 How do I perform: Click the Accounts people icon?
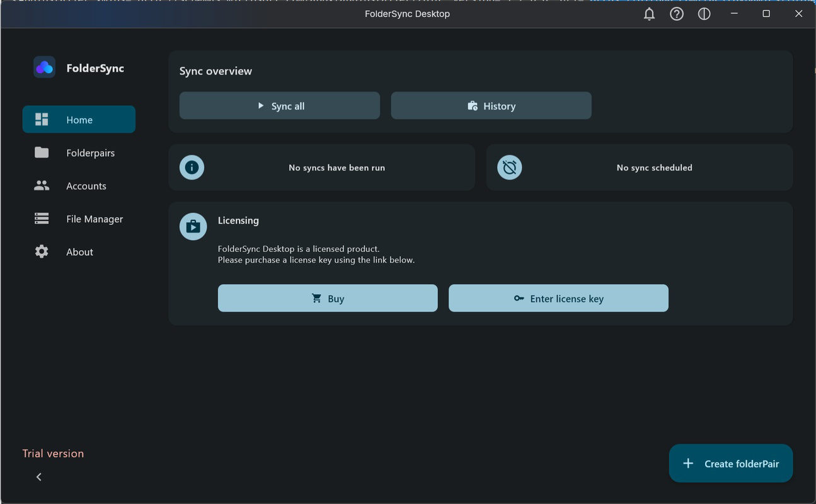coord(42,186)
